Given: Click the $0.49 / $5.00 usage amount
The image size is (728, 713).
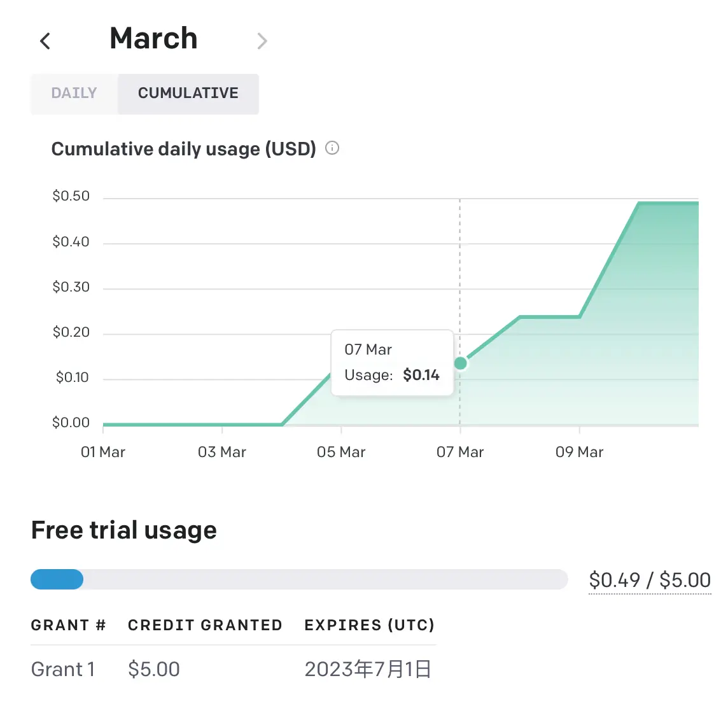Looking at the screenshot, I should [650, 580].
